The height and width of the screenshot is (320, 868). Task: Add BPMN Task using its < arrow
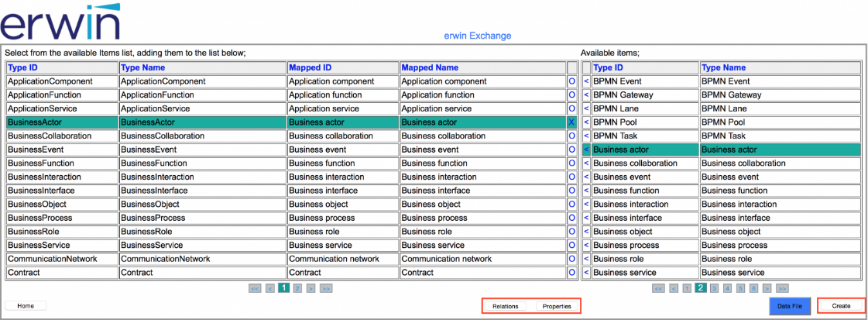tap(586, 136)
